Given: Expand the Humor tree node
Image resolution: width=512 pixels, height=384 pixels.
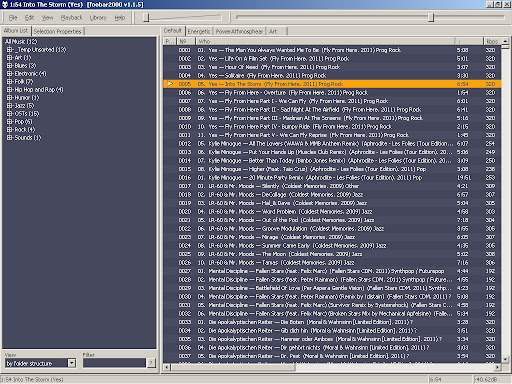Looking at the screenshot, I should point(9,98).
